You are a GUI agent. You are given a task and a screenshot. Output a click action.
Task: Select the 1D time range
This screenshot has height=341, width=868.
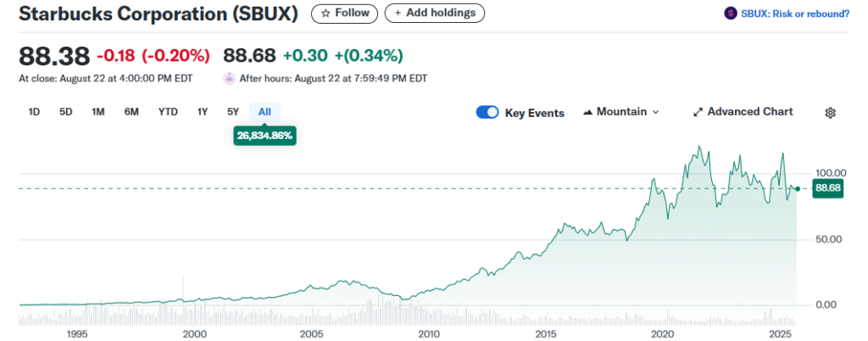click(x=35, y=112)
